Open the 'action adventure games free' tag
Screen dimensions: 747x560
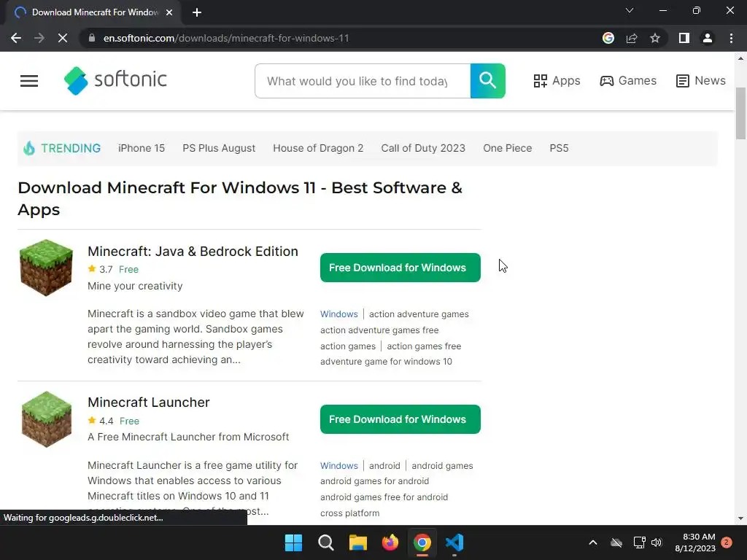click(x=379, y=330)
